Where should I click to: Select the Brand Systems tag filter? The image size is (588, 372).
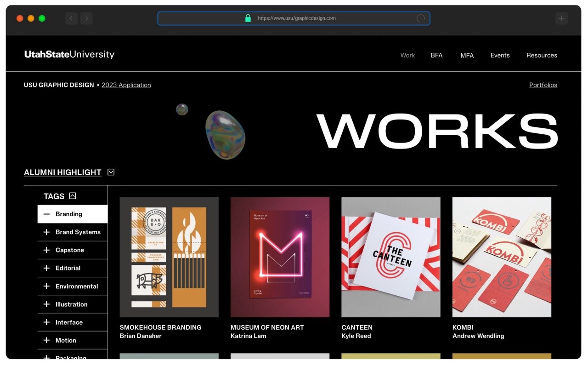coord(73,232)
